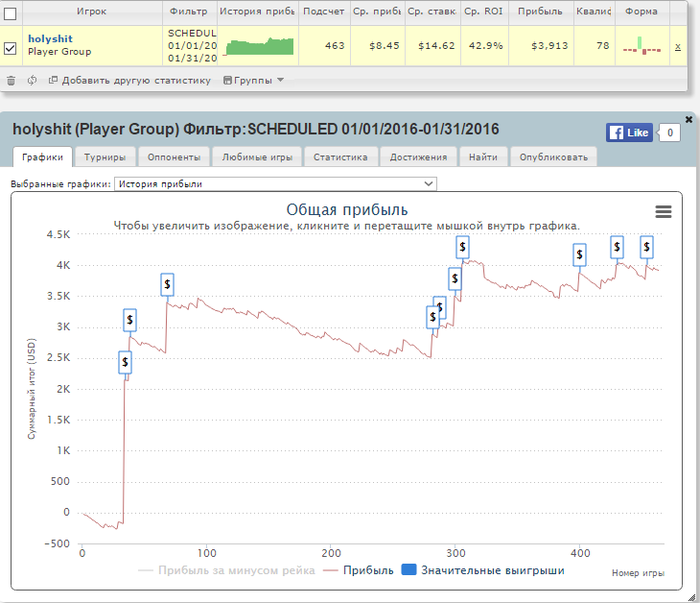Sort by Игрок column header
This screenshot has width=700, height=603.
tap(92, 12)
